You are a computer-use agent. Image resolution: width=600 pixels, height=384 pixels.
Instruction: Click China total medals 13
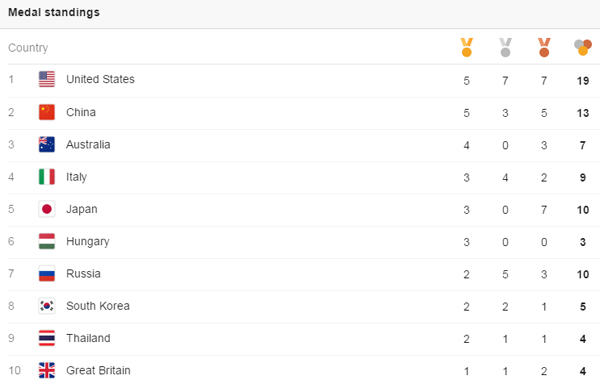[583, 113]
